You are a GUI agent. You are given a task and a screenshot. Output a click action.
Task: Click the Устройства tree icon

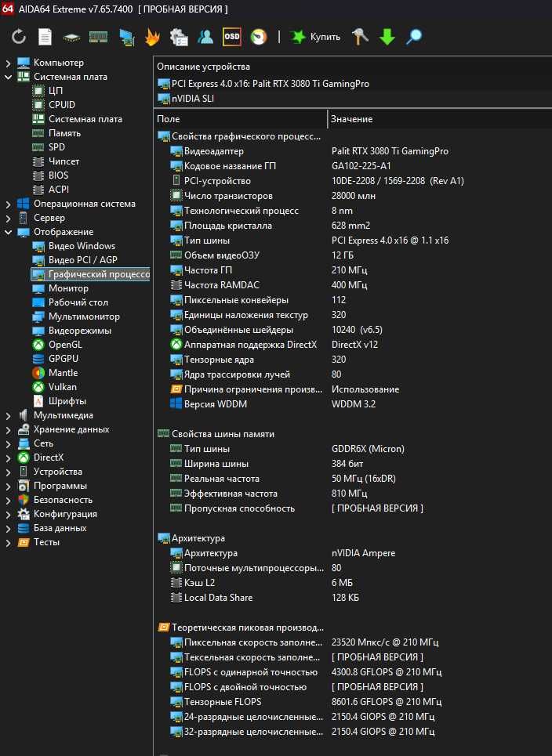point(24,472)
